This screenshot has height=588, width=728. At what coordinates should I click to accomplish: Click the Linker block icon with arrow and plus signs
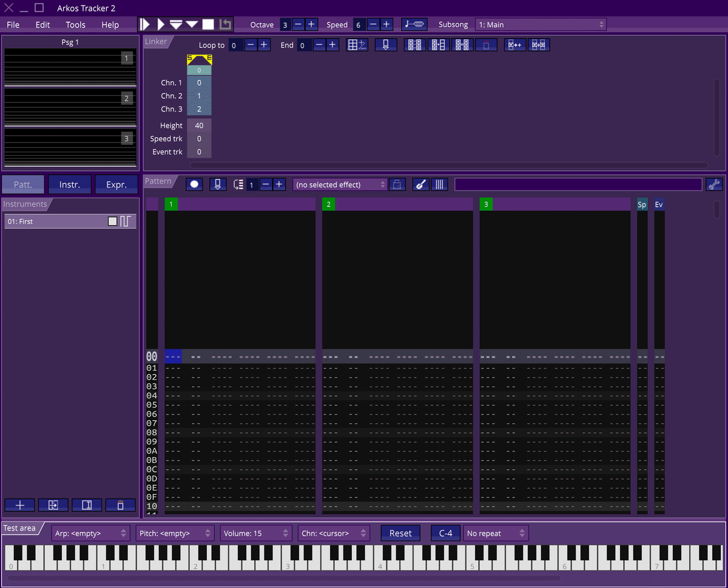click(x=515, y=45)
